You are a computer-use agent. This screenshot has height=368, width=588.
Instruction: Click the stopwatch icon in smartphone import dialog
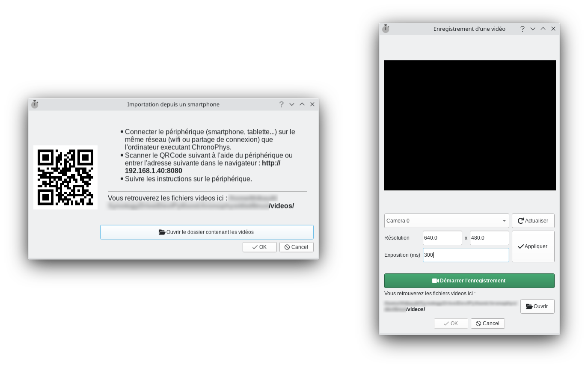[35, 104]
